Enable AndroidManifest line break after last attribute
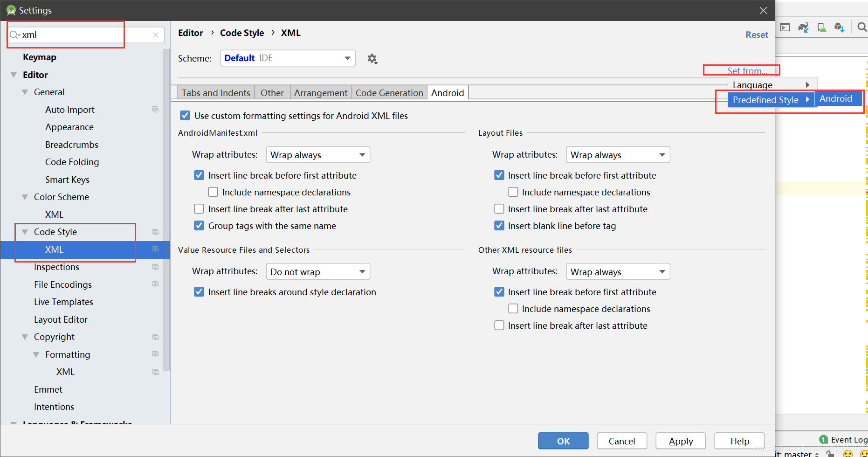 [199, 209]
